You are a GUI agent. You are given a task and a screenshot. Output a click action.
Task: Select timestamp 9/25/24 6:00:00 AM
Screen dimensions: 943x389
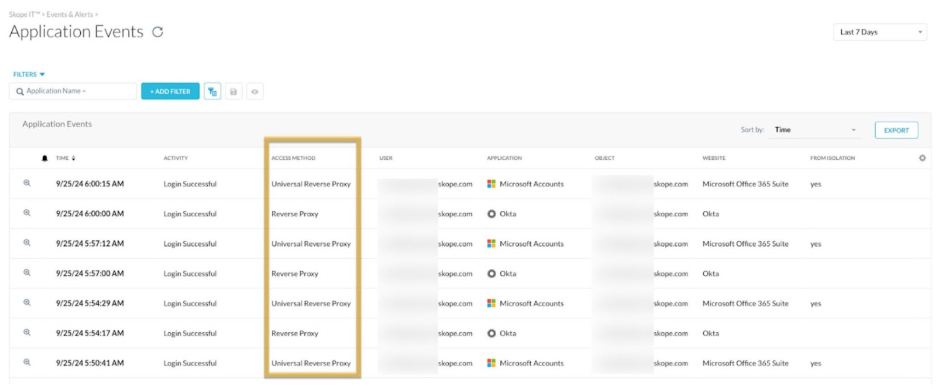coord(90,214)
